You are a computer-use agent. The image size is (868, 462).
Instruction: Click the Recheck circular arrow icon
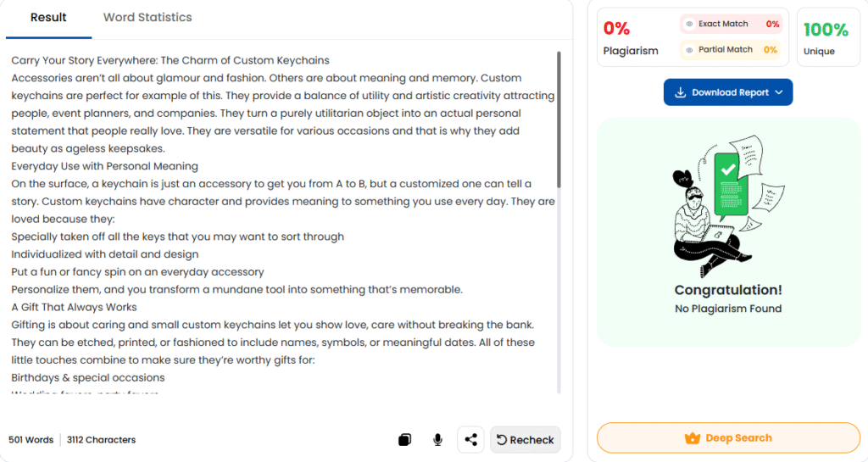pyautogui.click(x=502, y=440)
